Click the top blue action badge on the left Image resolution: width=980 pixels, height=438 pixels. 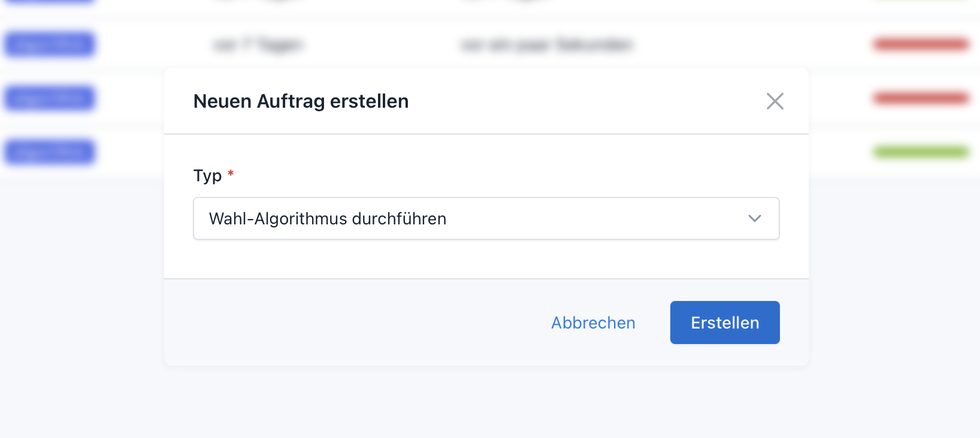coord(50,44)
